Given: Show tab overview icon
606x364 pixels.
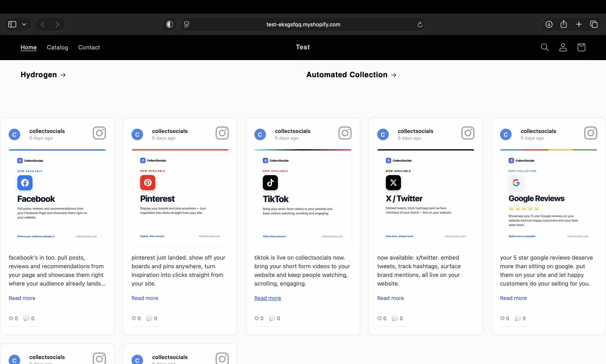Looking at the screenshot, I should point(594,24).
